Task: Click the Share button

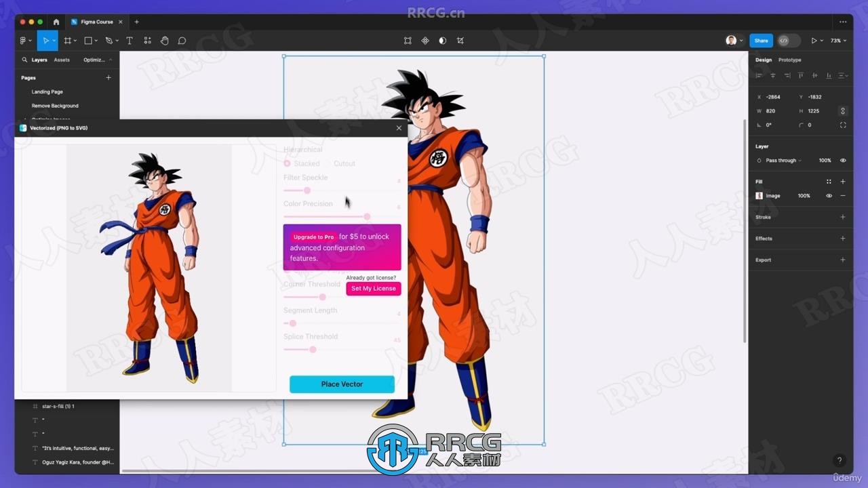Action: (x=761, y=41)
